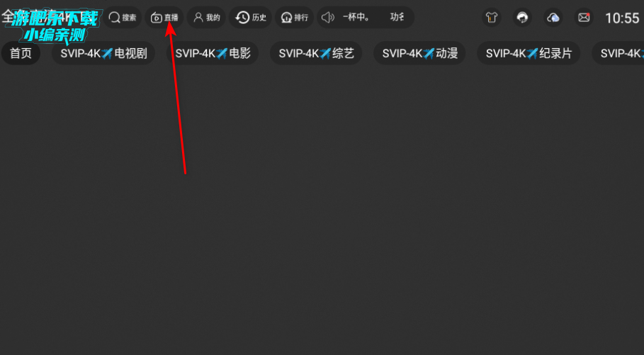Click the scrolling announcement text

(373, 18)
